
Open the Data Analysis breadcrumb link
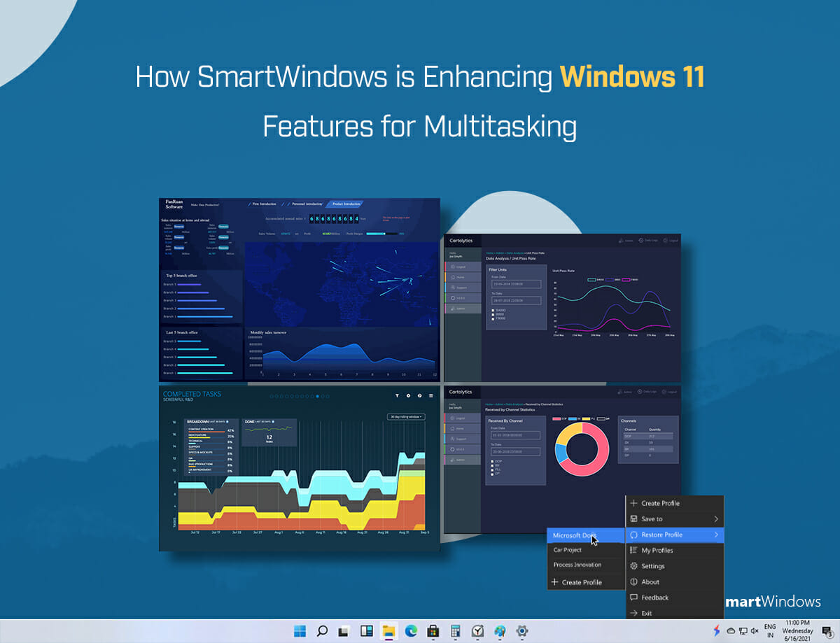[x=514, y=253]
